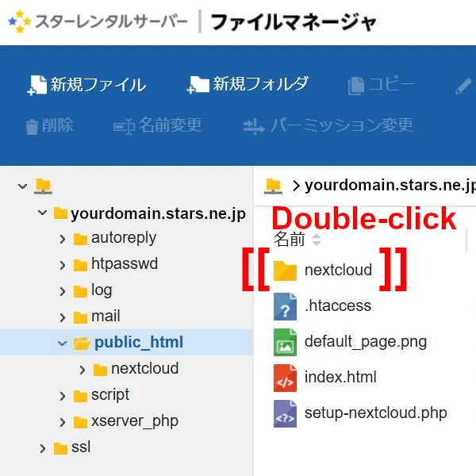Screen dimensions: 476x476
Task: Expand the mail folder chevron
Action: pyautogui.click(x=62, y=318)
